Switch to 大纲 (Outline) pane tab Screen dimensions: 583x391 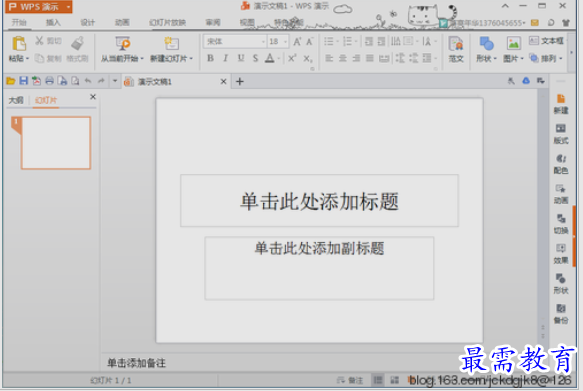tap(16, 100)
